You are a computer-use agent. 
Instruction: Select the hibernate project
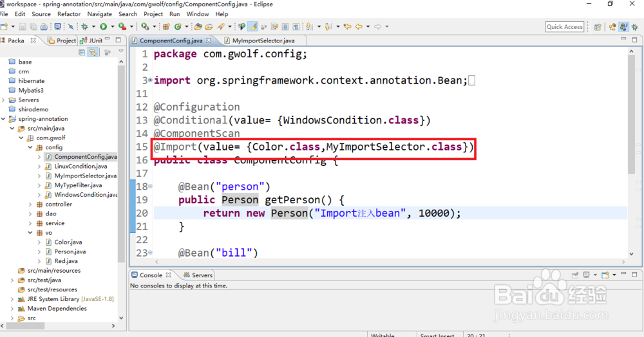31,81
